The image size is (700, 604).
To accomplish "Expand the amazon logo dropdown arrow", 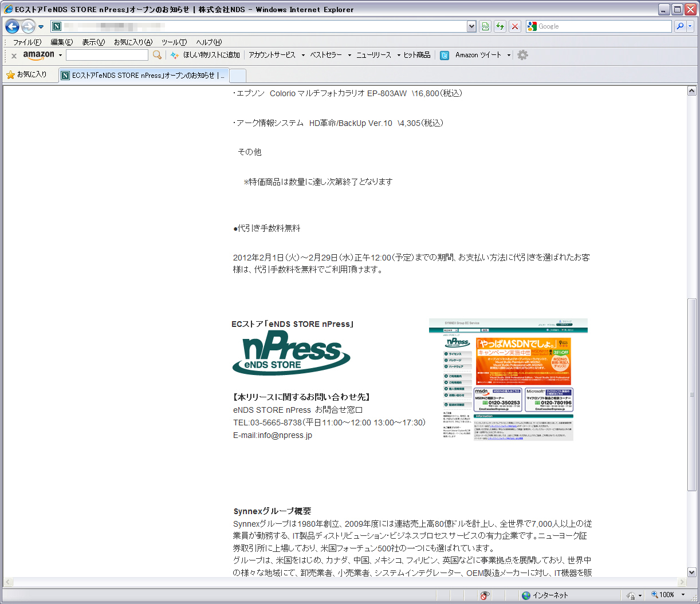I will pos(60,56).
